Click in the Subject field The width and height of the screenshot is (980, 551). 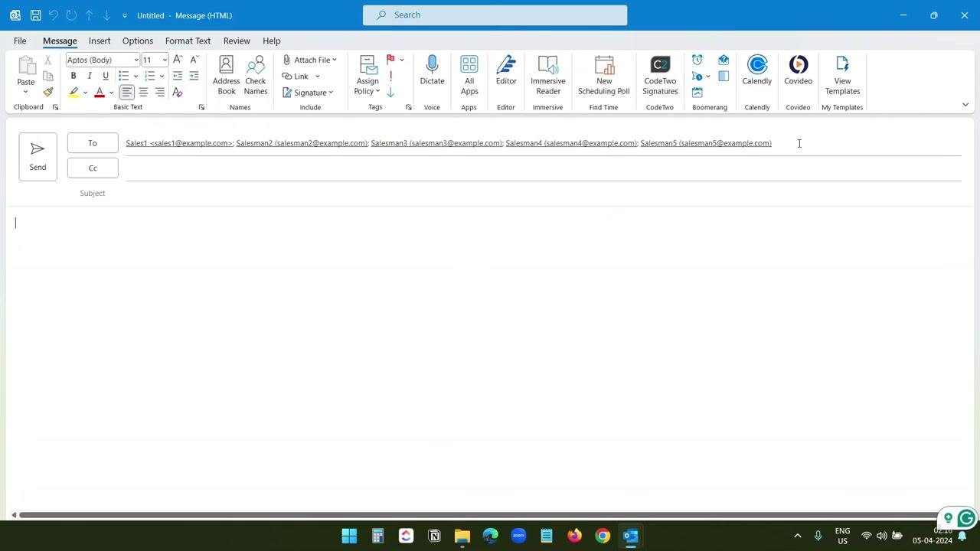544,194
